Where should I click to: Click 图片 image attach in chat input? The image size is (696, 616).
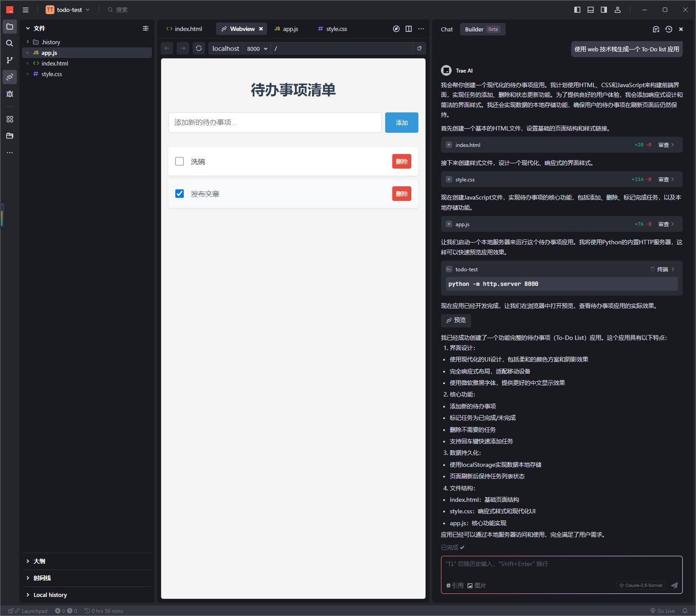477,585
